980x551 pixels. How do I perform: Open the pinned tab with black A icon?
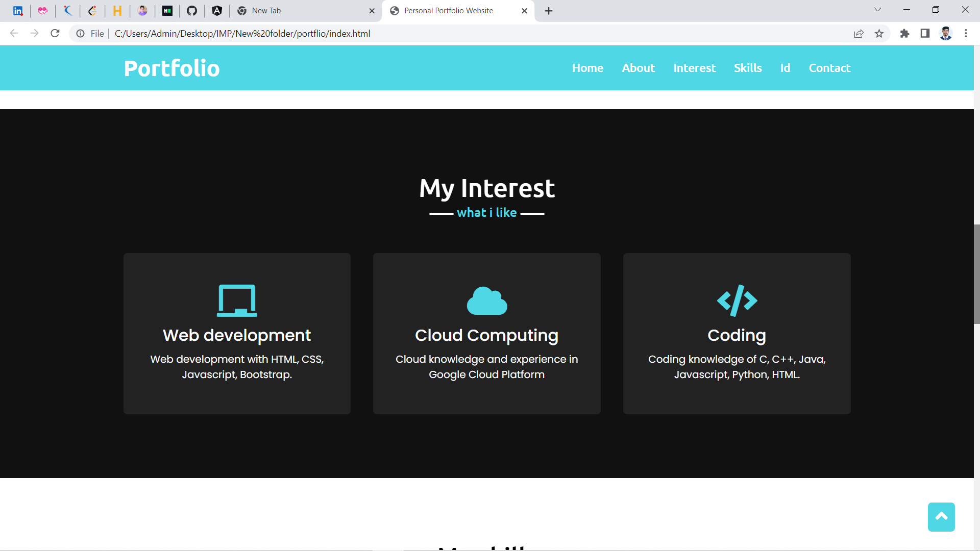coord(217,11)
